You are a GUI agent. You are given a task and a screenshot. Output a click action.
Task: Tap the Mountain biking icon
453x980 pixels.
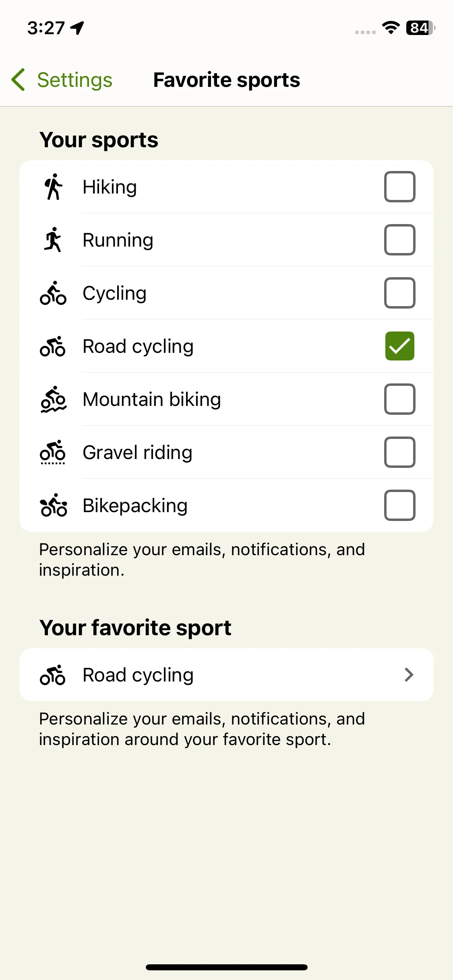click(53, 399)
